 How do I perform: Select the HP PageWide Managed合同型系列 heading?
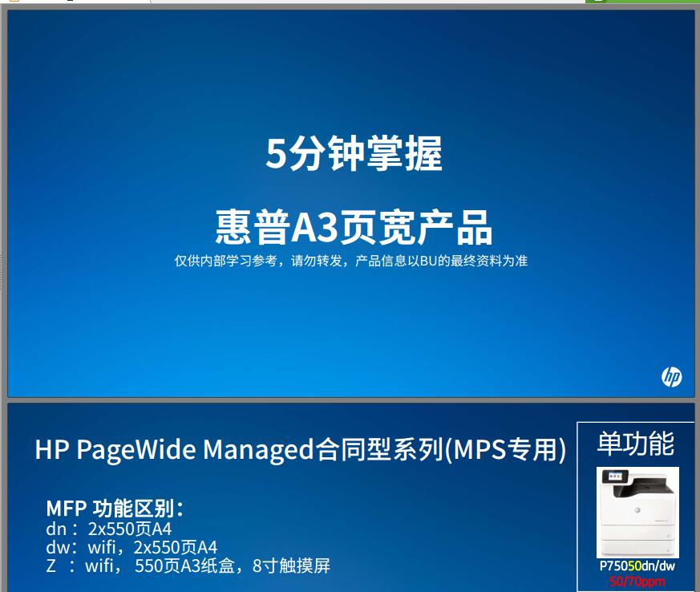tap(301, 448)
